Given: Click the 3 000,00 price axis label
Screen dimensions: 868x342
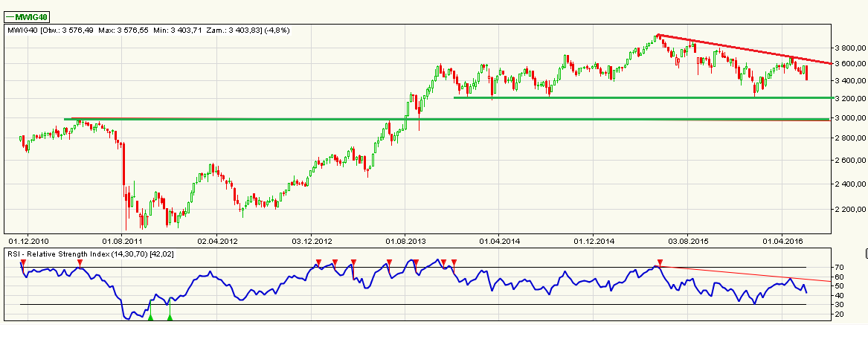Looking at the screenshot, I should [x=850, y=118].
